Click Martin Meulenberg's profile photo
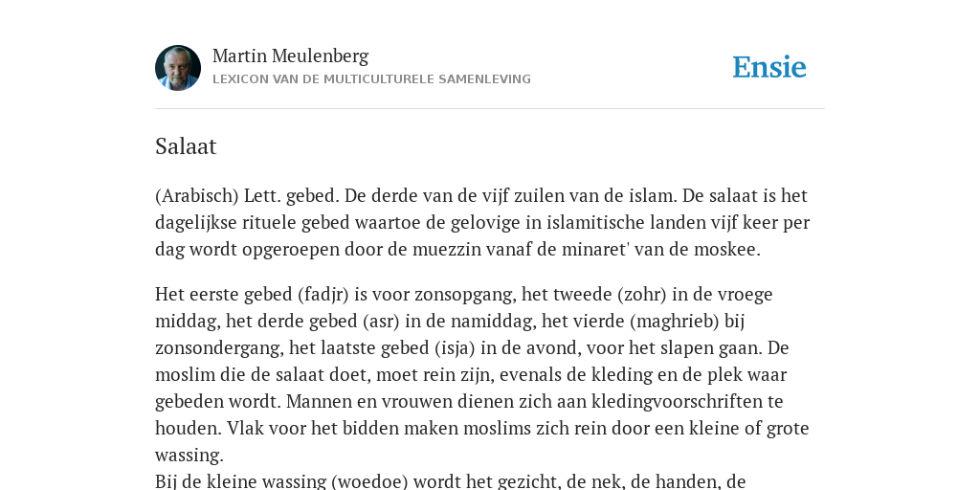 177,68
